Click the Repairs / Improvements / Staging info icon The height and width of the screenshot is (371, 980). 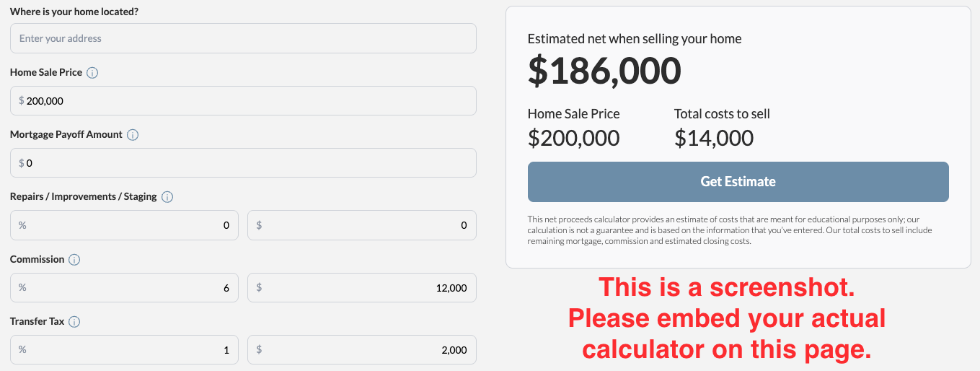click(x=167, y=197)
